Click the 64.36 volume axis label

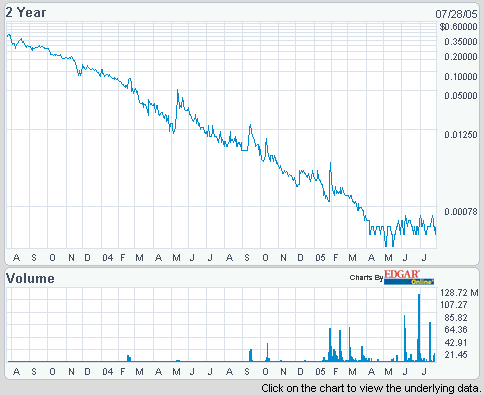point(456,330)
